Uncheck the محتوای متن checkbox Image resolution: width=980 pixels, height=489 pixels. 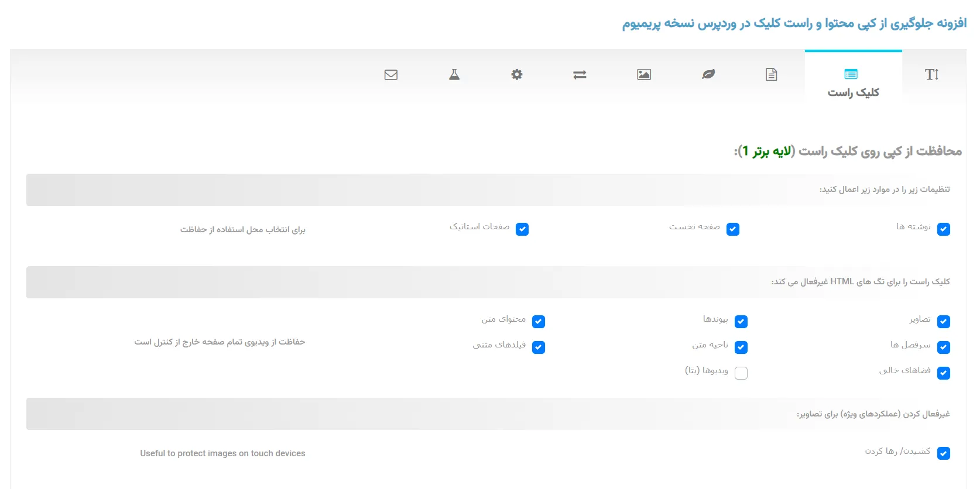[539, 322]
